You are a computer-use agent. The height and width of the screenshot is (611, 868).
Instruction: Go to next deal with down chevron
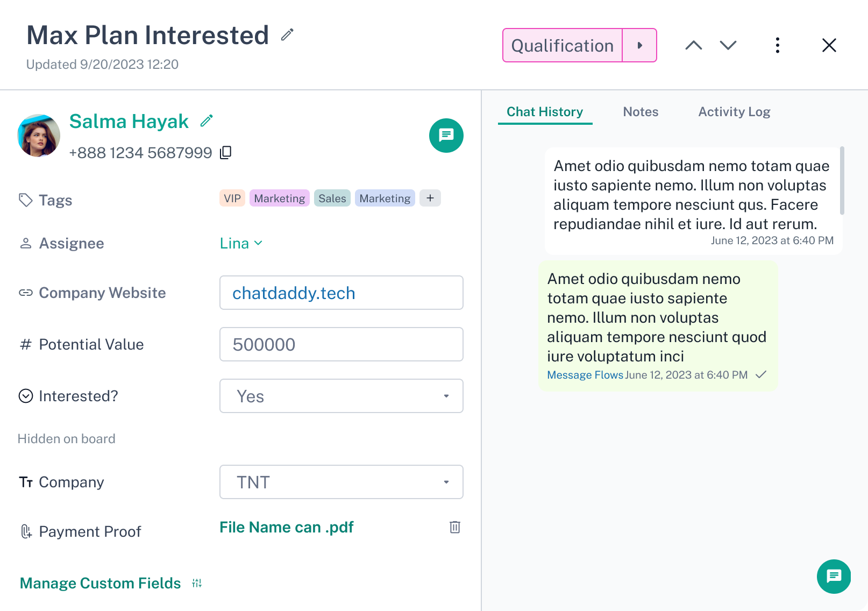tap(728, 45)
